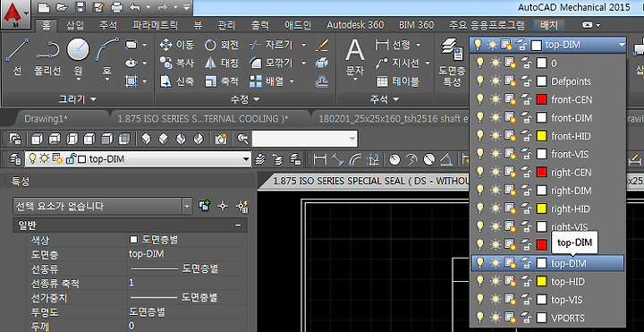
Task: Open the 삽입 ribbon tab
Action: tap(75, 25)
